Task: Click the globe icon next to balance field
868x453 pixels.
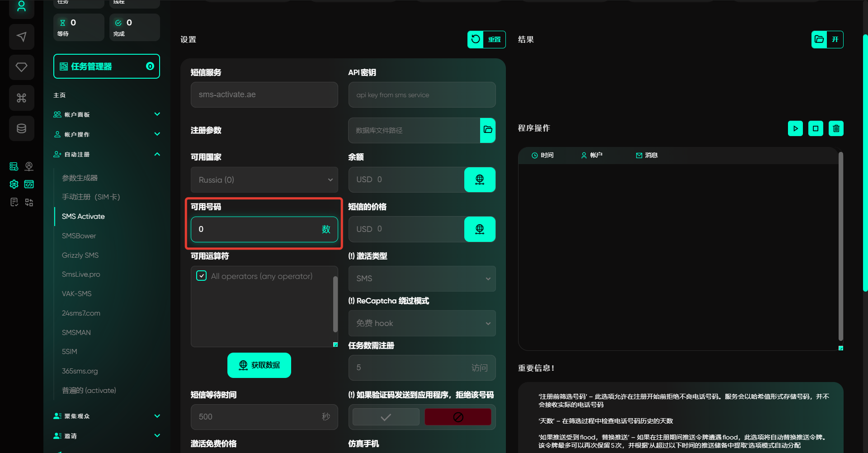Action: click(x=480, y=179)
